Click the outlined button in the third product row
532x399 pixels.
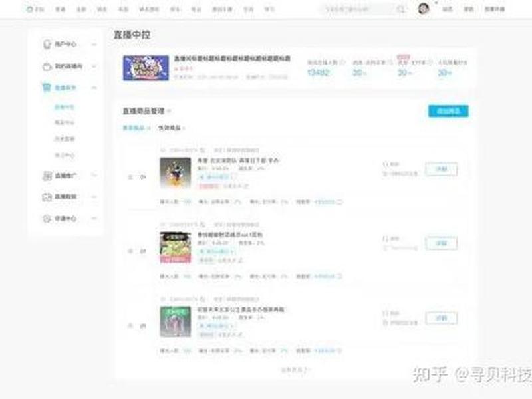pos(441,318)
